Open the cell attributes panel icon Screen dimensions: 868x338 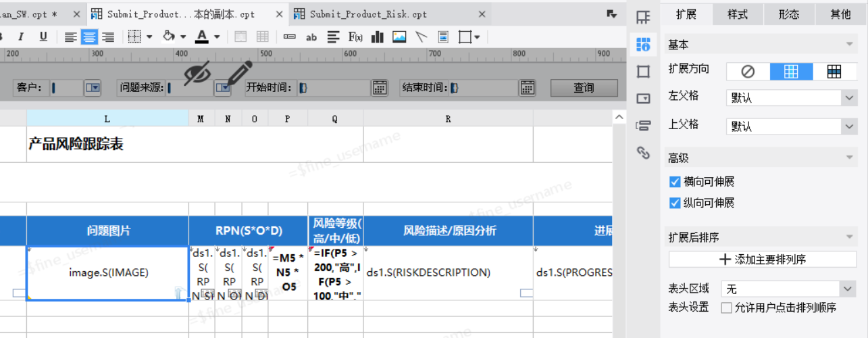(643, 45)
